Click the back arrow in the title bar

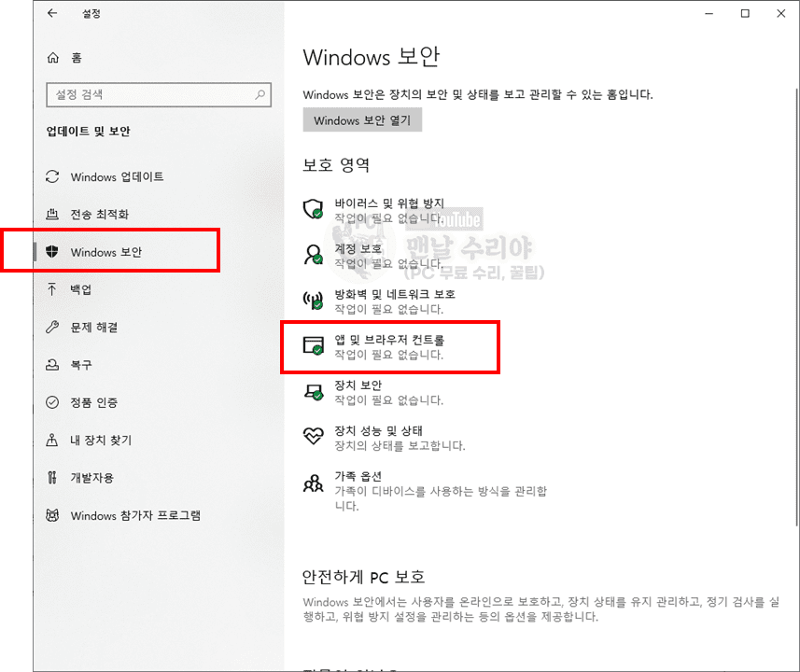(51, 14)
